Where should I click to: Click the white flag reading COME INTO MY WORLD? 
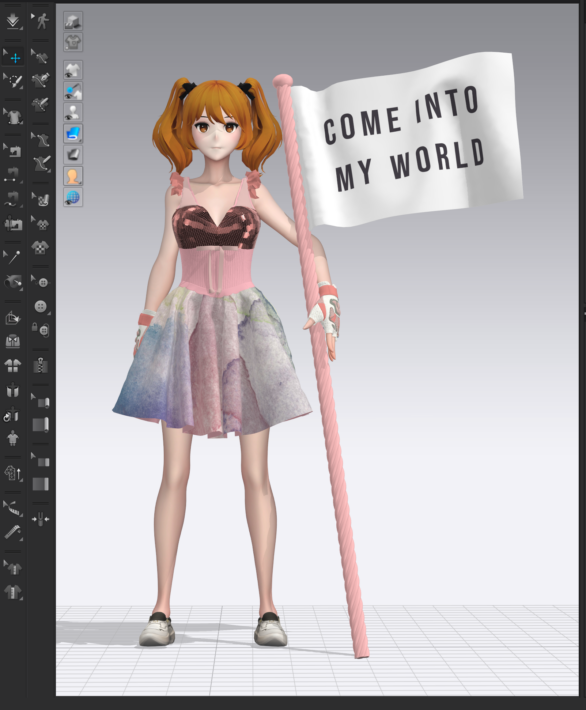(x=406, y=140)
